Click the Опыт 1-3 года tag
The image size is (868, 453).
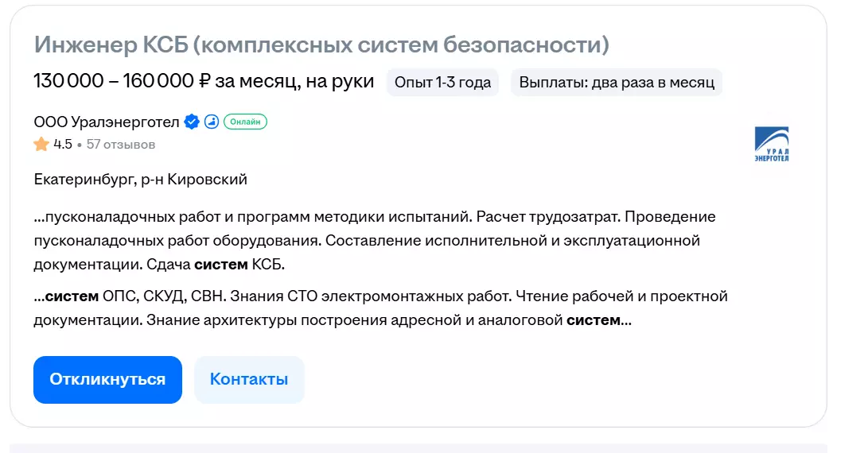point(443,82)
